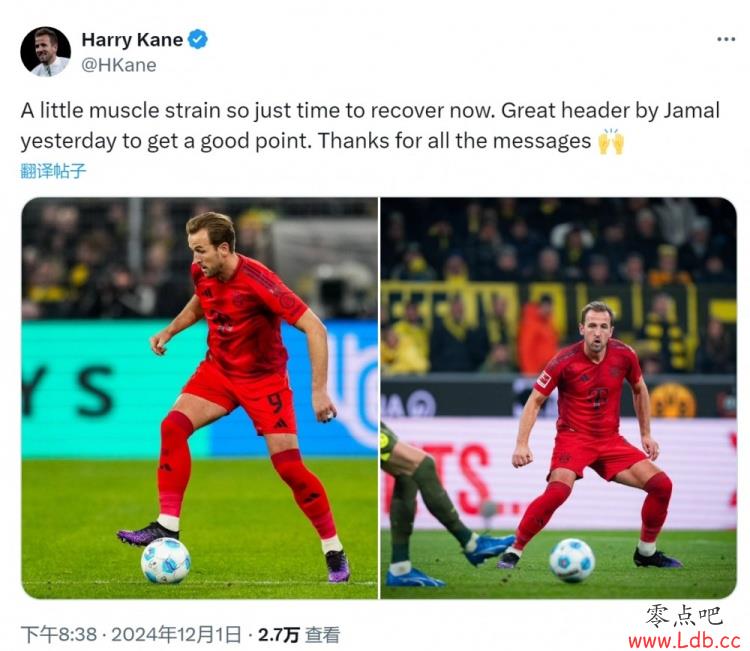The image size is (750, 651).
Task: Click the raised hands emoji
Action: point(611,142)
